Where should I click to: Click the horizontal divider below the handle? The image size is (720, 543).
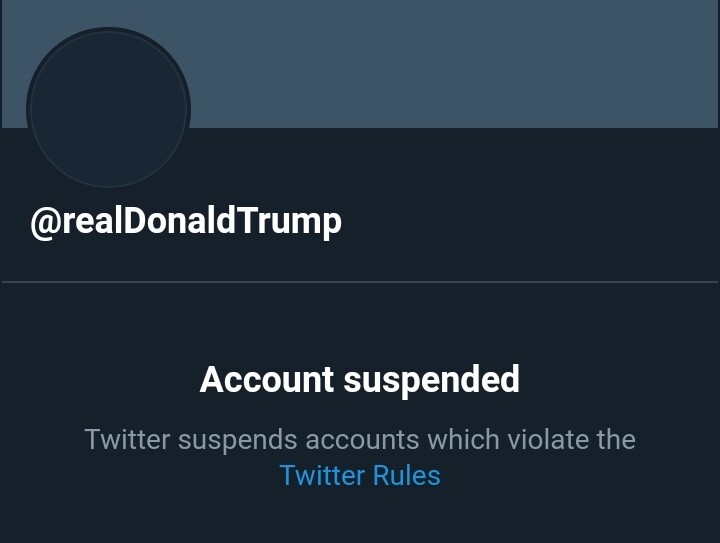point(360,282)
